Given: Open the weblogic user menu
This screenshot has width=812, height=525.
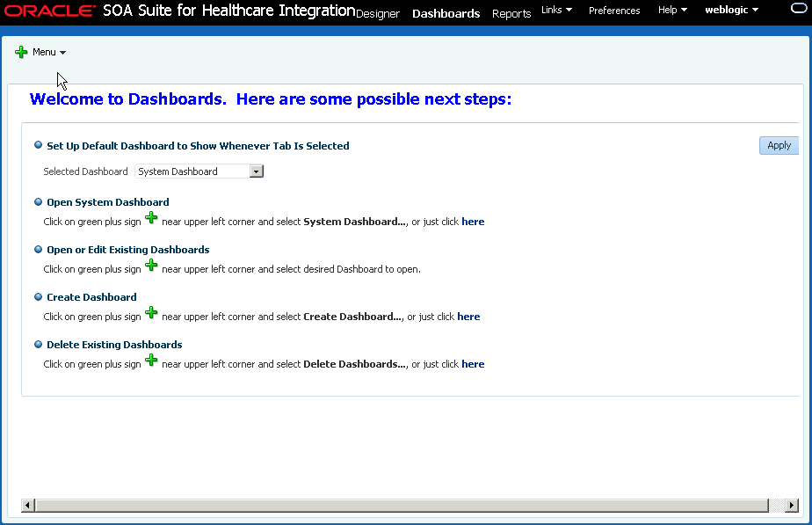Looking at the screenshot, I should click(x=731, y=10).
